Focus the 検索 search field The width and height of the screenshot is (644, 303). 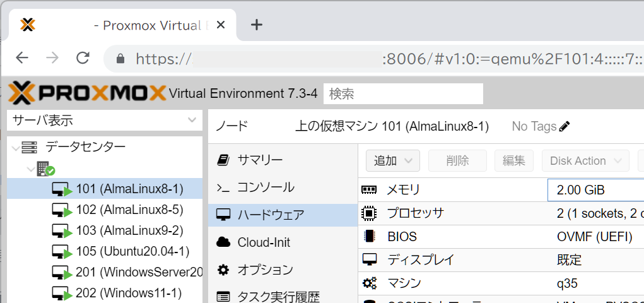[x=403, y=93]
